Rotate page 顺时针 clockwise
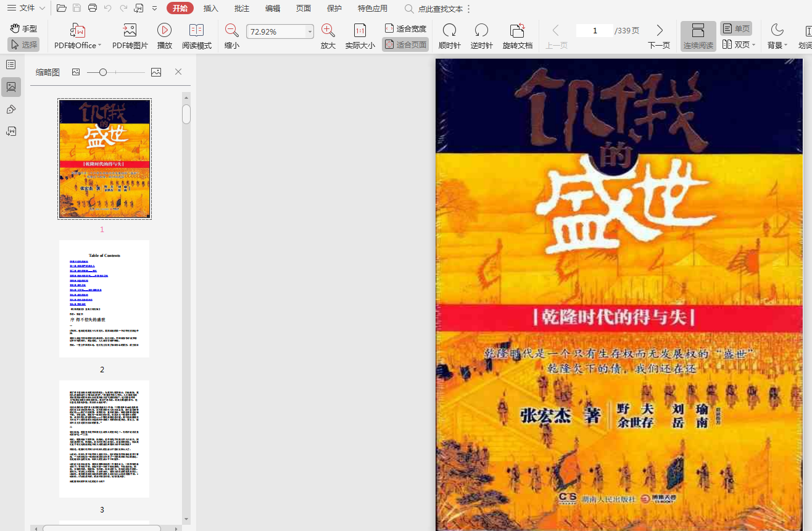812x531 pixels. [450, 36]
